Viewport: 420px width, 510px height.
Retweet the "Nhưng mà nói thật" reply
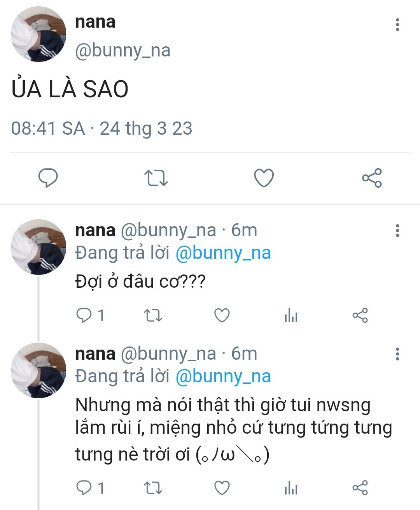point(153,488)
